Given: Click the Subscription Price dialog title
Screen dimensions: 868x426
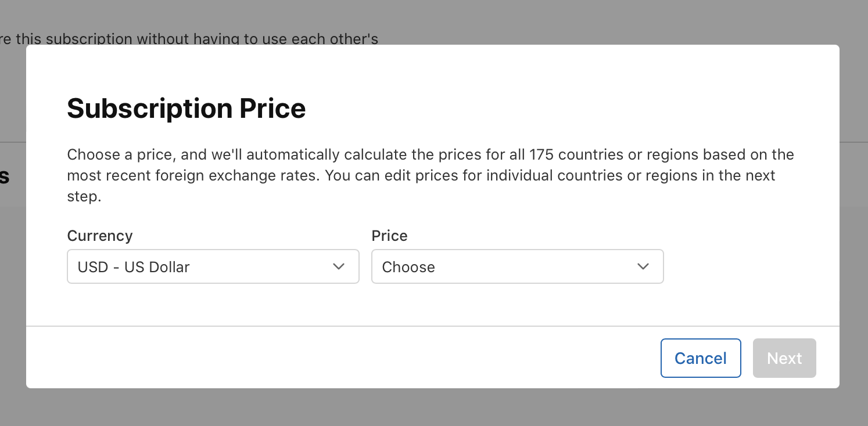Looking at the screenshot, I should [186, 109].
